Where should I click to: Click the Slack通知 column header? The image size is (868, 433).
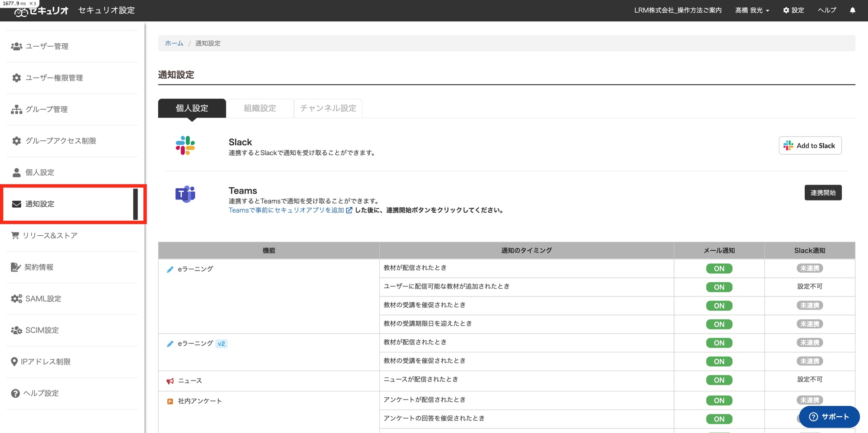810,251
